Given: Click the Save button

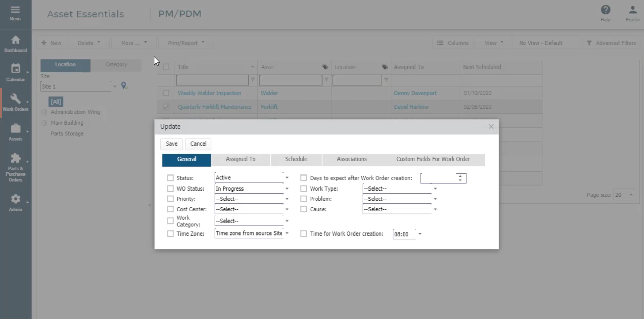Looking at the screenshot, I should pyautogui.click(x=171, y=144).
